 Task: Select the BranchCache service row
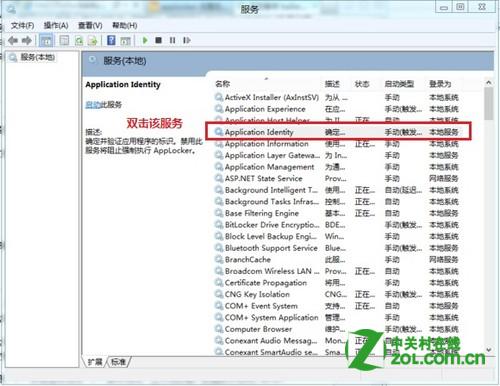337,259
